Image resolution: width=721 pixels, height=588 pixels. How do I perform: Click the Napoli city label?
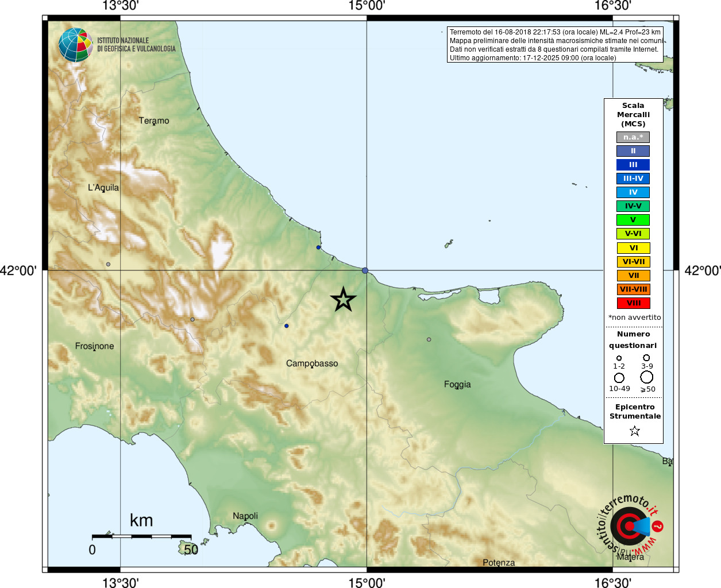pyautogui.click(x=245, y=516)
